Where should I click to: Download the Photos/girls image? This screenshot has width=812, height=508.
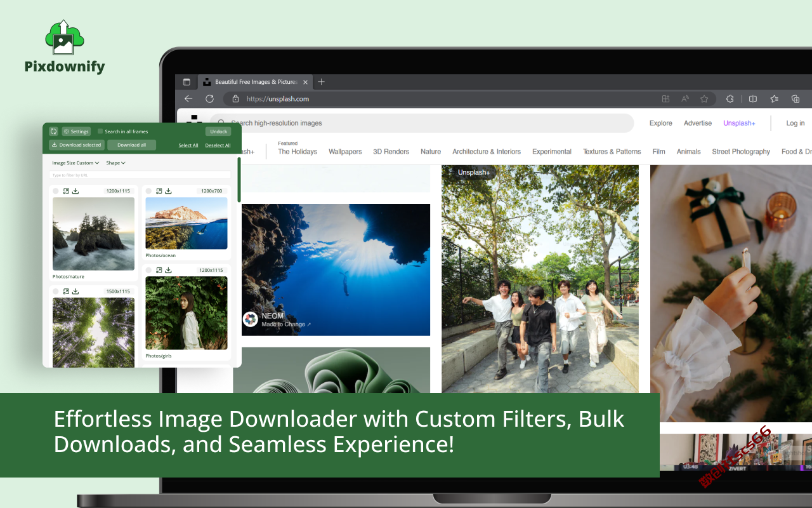pos(169,270)
